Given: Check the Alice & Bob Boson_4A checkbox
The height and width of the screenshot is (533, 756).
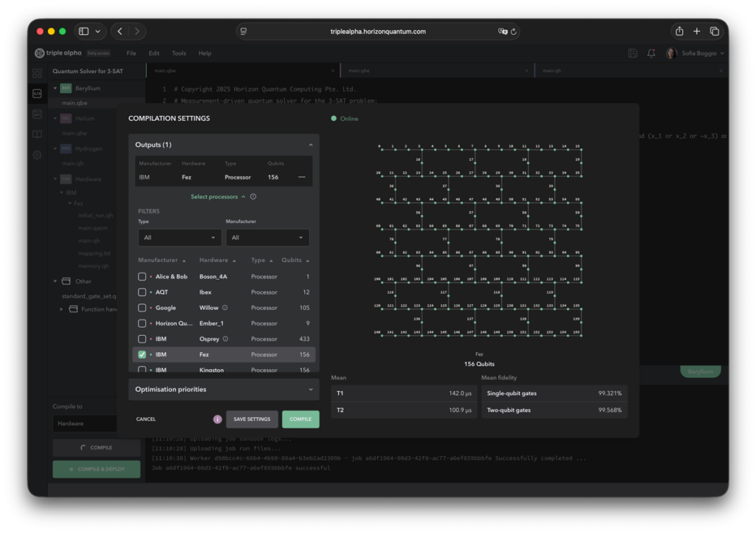Looking at the screenshot, I should [142, 277].
